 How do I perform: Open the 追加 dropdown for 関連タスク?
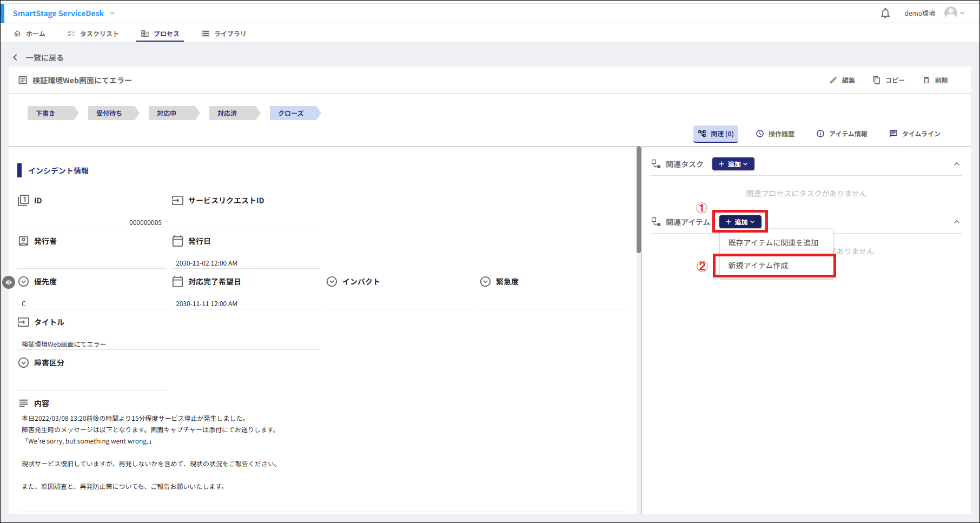(733, 164)
